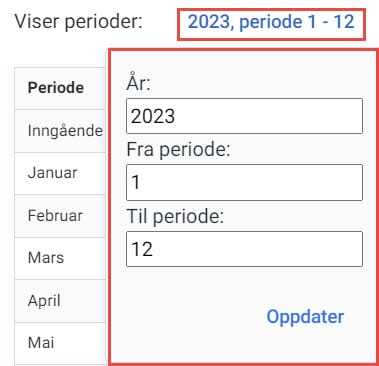Place cursor after 12 in Til periode
The height and width of the screenshot is (366, 379).
coord(155,249)
